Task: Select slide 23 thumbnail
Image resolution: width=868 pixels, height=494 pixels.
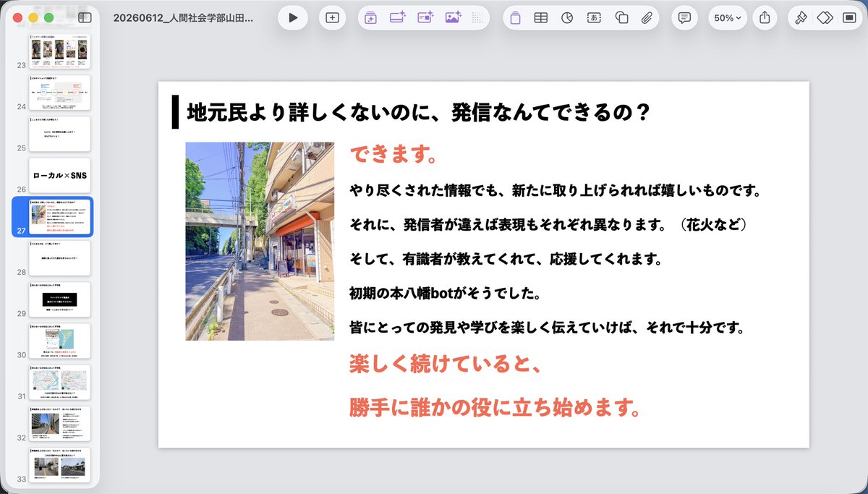Action: [x=60, y=51]
